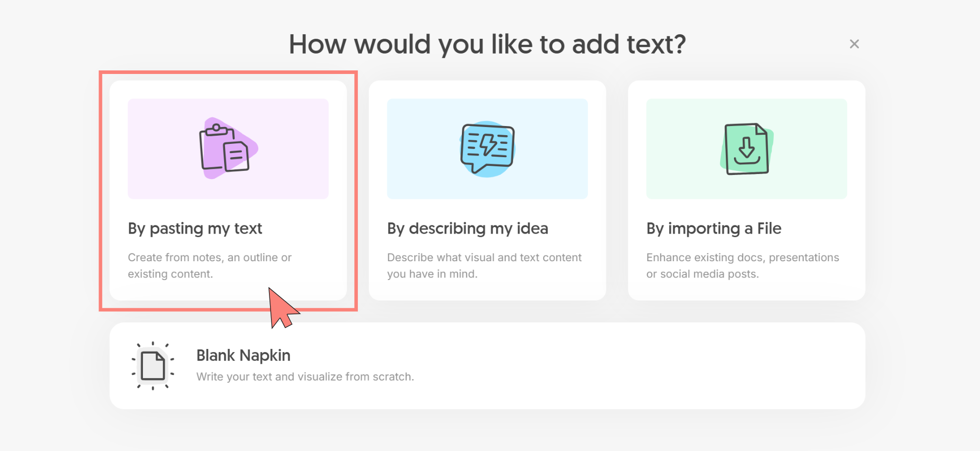The width and height of the screenshot is (980, 451).
Task: Click "Write your text and visualize from scratch"
Action: click(x=305, y=377)
